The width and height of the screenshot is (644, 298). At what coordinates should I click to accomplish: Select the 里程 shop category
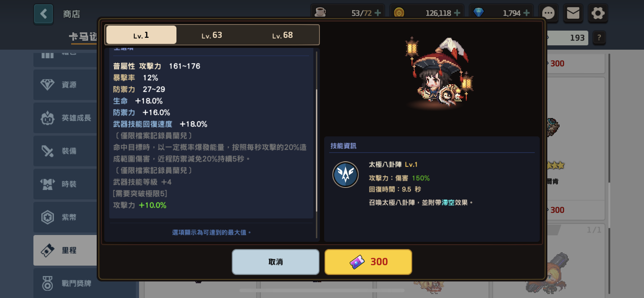(x=65, y=250)
